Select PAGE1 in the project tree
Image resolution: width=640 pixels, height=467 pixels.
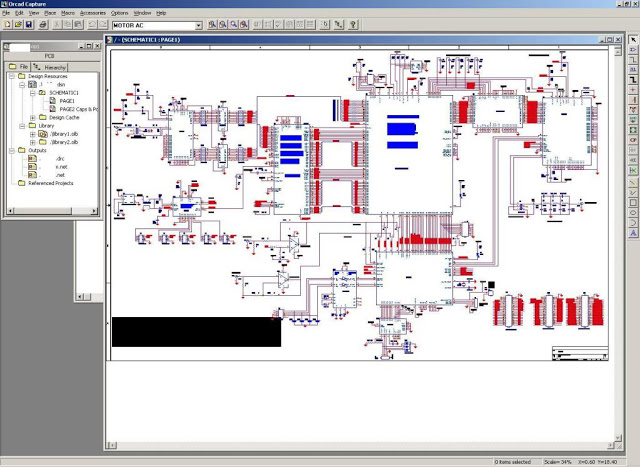click(66, 101)
